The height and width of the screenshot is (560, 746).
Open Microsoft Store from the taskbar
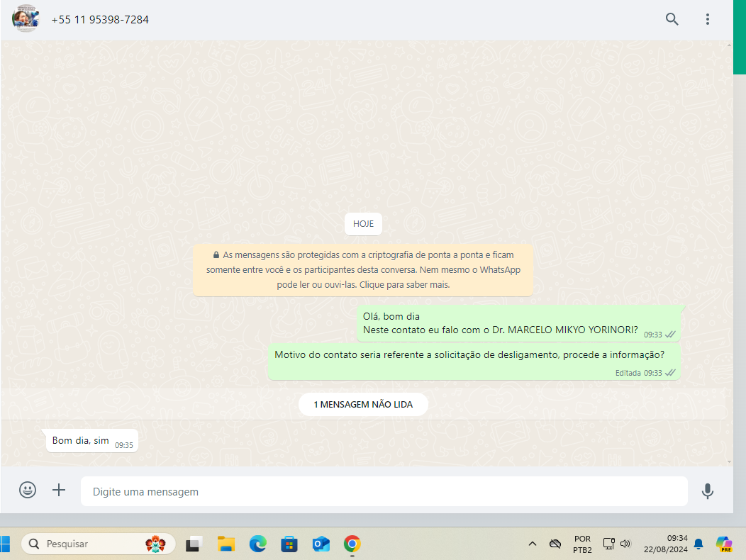point(289,544)
